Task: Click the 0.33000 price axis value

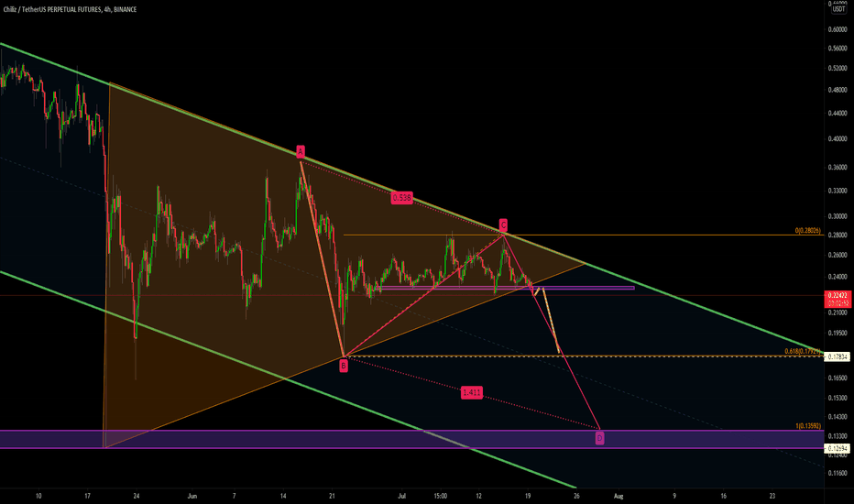Action: click(x=838, y=191)
